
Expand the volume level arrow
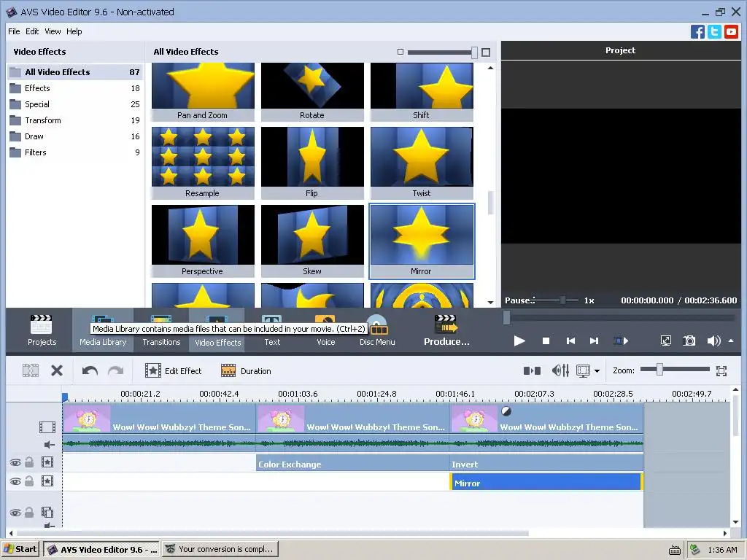pos(731,341)
